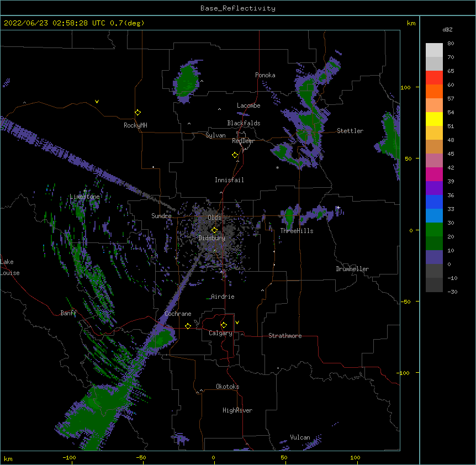Pick the purple 36-39 dBZ legend color
476x465 pixels.
[434, 188]
